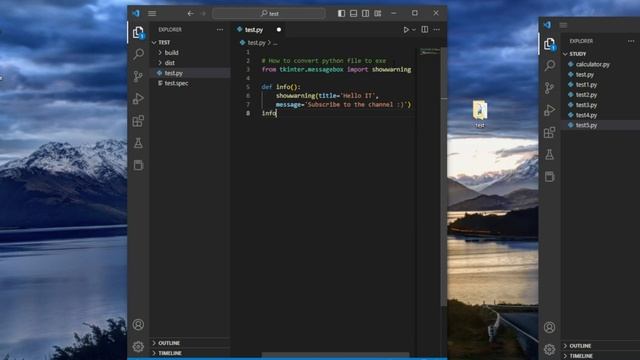
Task: Open Run and Debug icon in background window
Action: coord(550,110)
